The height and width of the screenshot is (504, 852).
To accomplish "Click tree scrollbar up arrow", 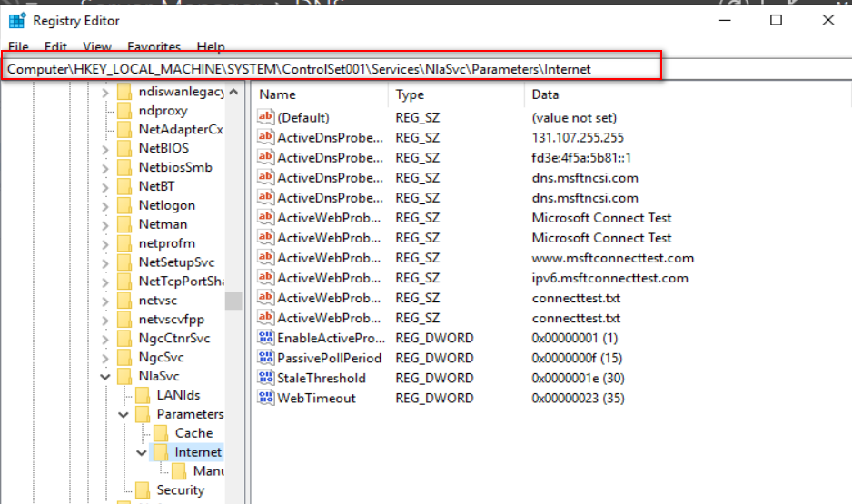I will 233,92.
